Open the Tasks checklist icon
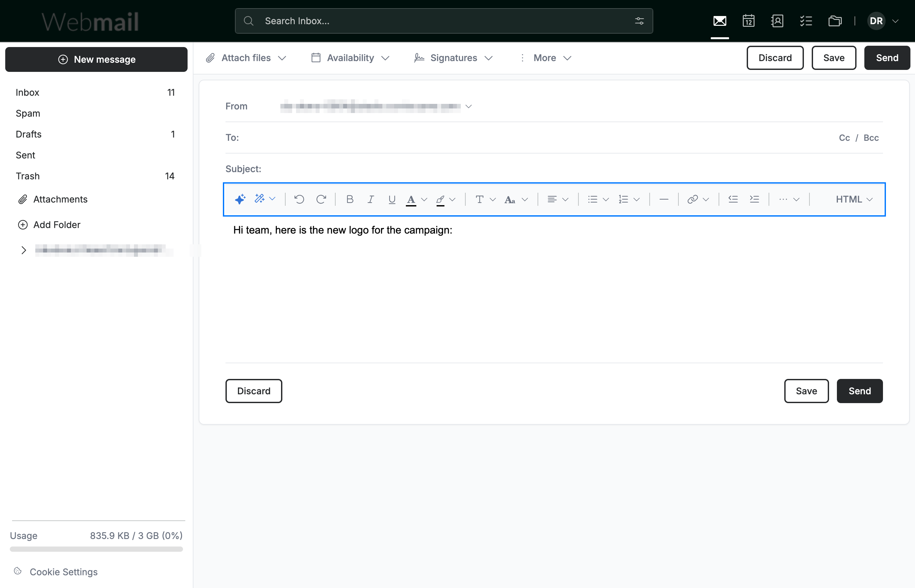915x588 pixels. point(806,21)
